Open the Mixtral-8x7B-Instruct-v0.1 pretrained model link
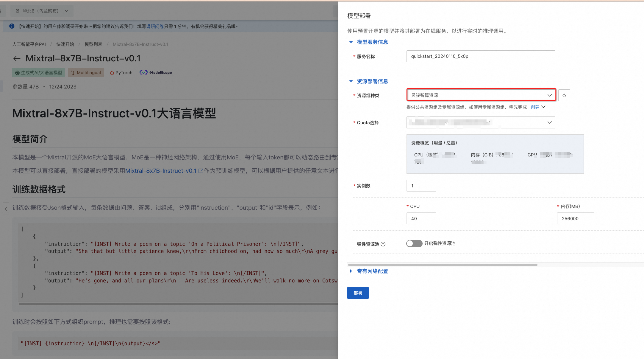The height and width of the screenshot is (359, 644). pos(161,171)
